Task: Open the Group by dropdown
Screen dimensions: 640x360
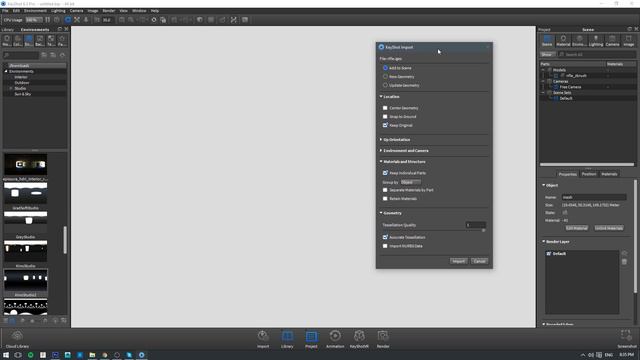Action: 411,182
